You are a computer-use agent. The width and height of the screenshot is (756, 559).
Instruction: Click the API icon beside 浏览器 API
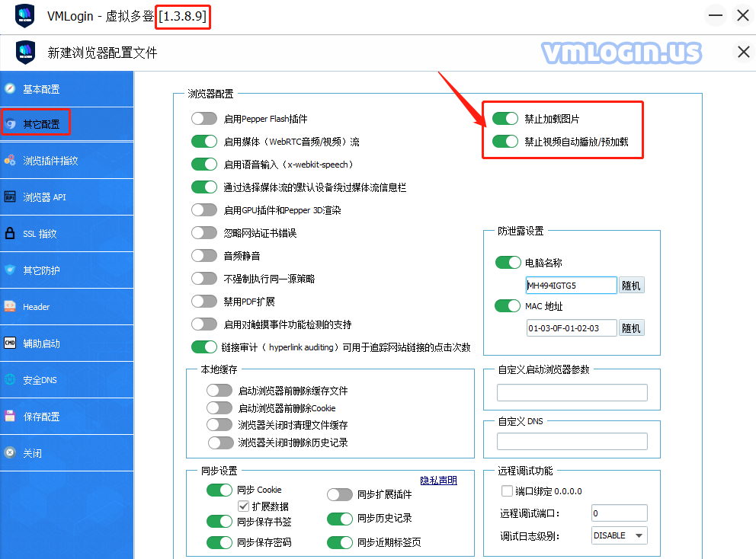(10, 196)
